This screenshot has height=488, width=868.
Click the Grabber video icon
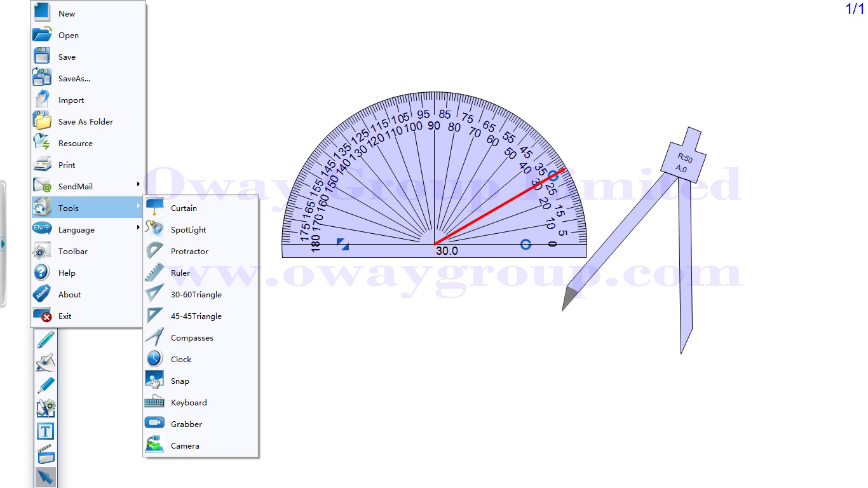[x=154, y=424]
